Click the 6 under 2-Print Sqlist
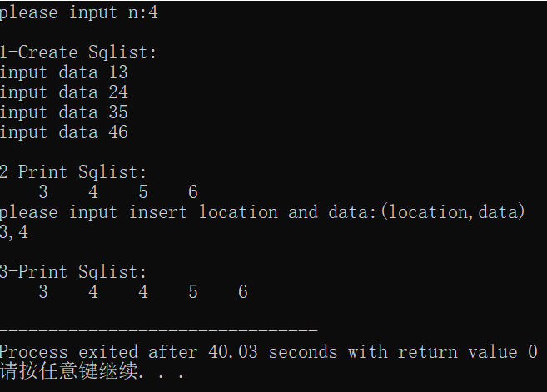547x392 pixels. coord(193,192)
